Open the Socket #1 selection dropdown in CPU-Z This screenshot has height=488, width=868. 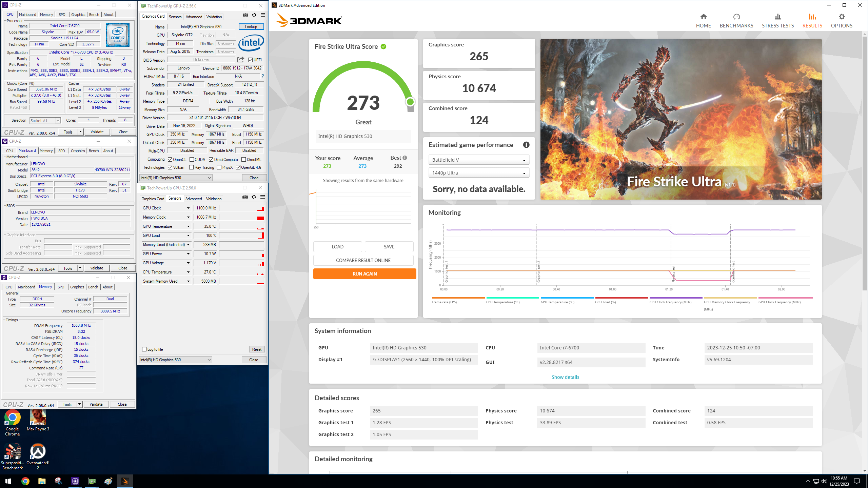[x=45, y=120]
